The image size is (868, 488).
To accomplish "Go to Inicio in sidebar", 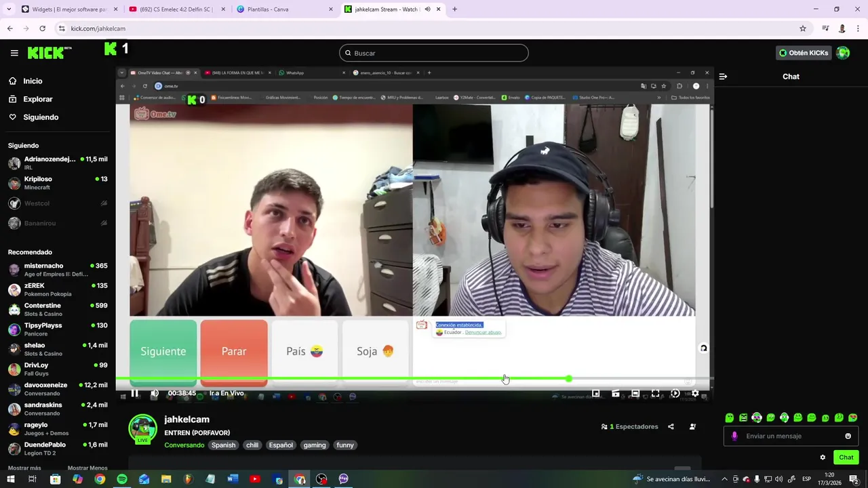I will 33,81.
